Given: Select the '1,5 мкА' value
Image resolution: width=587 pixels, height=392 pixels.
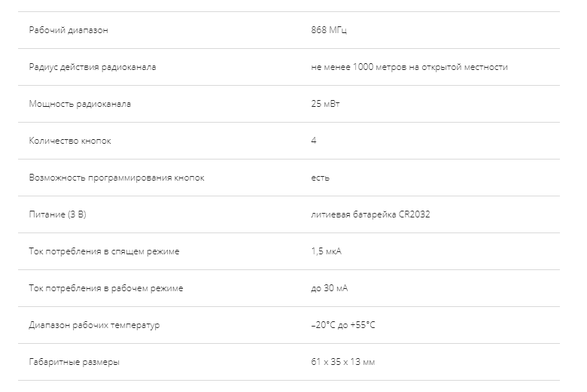Looking at the screenshot, I should point(326,252).
